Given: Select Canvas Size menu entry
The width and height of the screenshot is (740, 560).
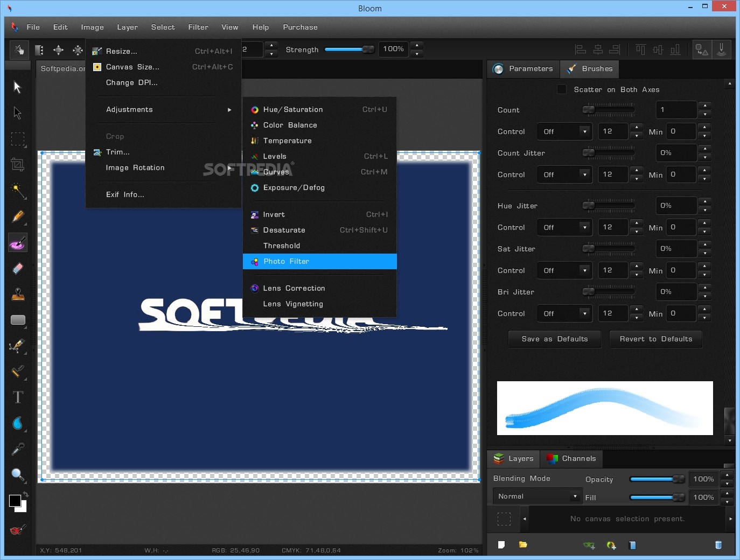Looking at the screenshot, I should click(x=163, y=67).
